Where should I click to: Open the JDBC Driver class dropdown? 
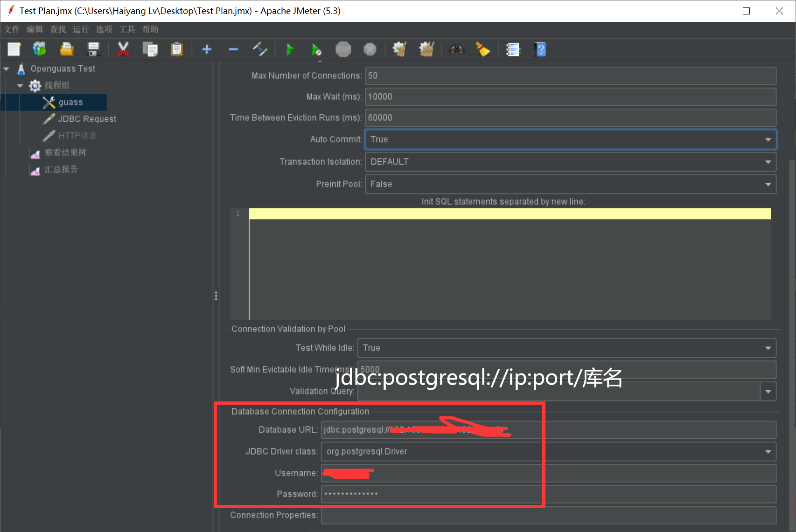click(x=549, y=451)
